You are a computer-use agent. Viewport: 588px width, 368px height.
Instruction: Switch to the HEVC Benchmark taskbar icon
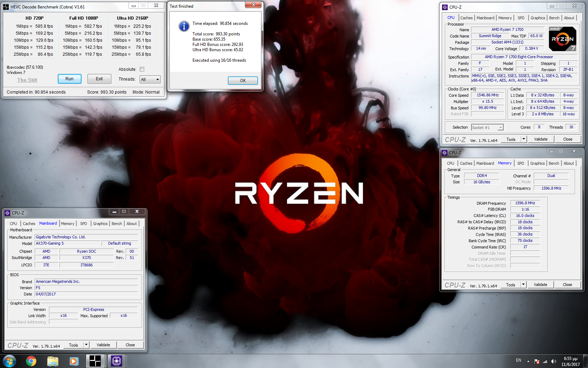tap(95, 361)
